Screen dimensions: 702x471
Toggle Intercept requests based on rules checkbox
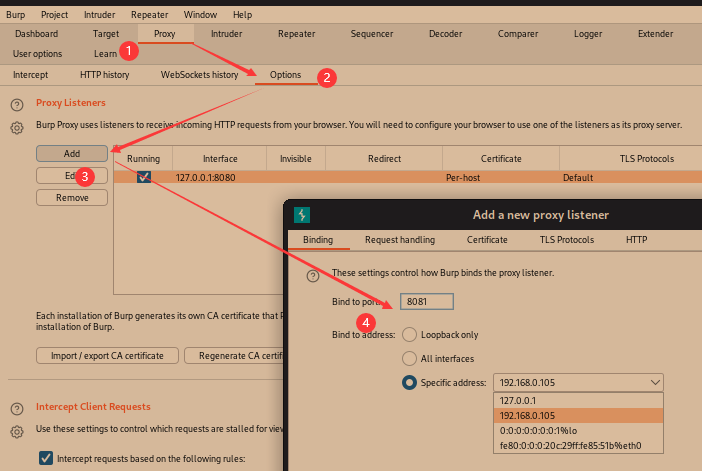pyautogui.click(x=46, y=458)
